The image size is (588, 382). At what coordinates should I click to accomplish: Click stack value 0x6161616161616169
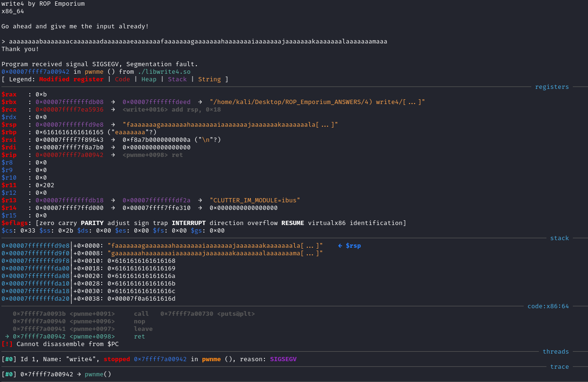[x=141, y=269]
